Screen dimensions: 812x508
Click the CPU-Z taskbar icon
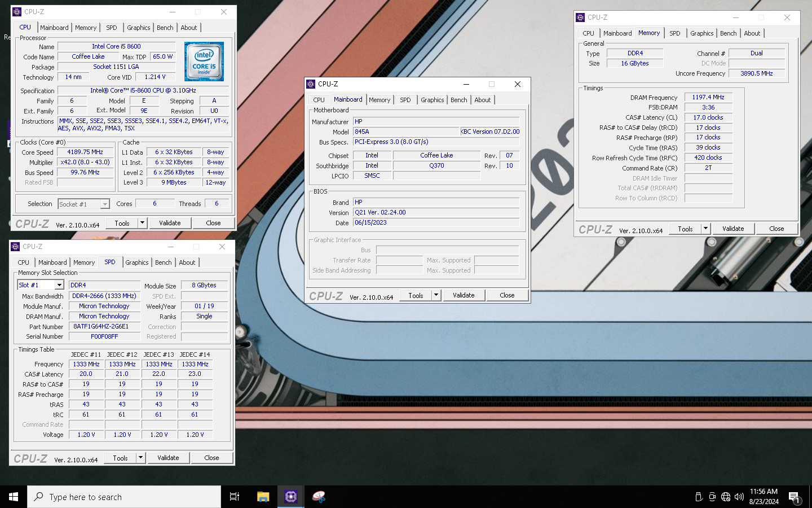pyautogui.click(x=291, y=497)
